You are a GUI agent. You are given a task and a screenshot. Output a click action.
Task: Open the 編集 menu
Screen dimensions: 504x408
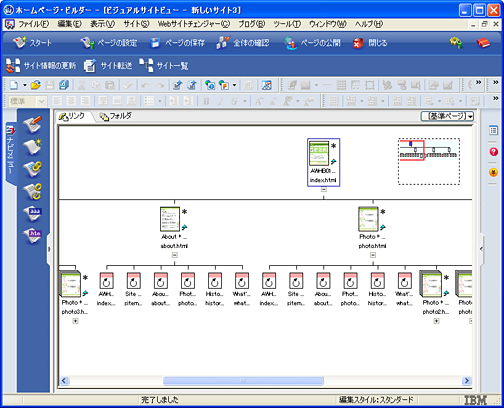point(69,24)
